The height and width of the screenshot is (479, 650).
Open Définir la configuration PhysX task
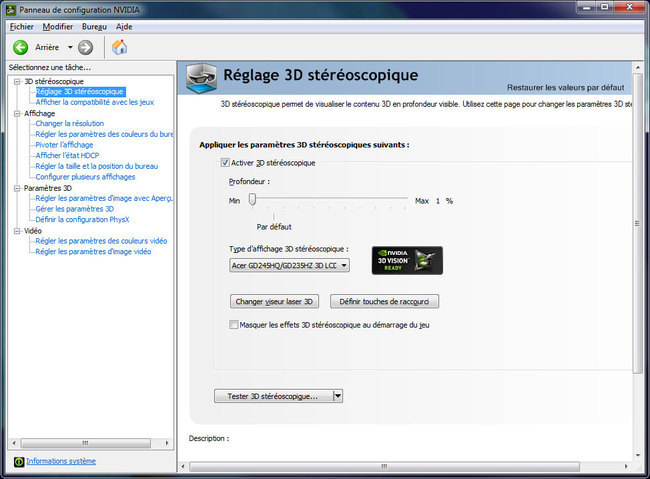point(82,220)
